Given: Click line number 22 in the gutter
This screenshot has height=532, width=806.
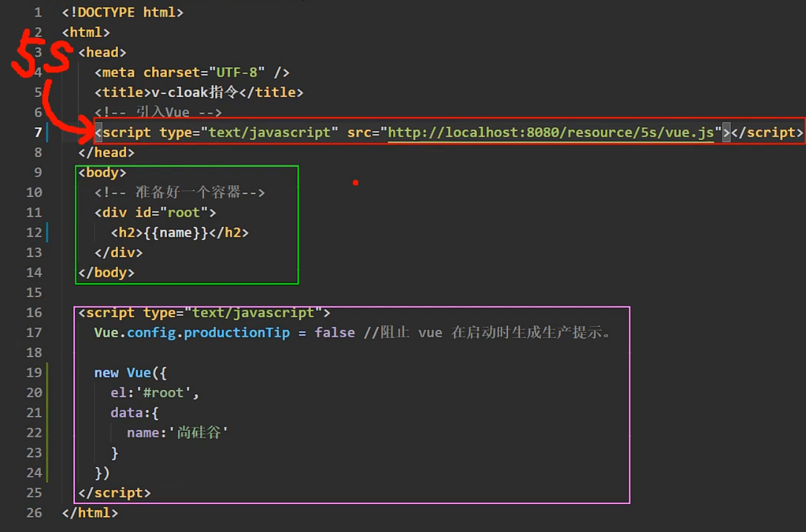Looking at the screenshot, I should click(35, 433).
